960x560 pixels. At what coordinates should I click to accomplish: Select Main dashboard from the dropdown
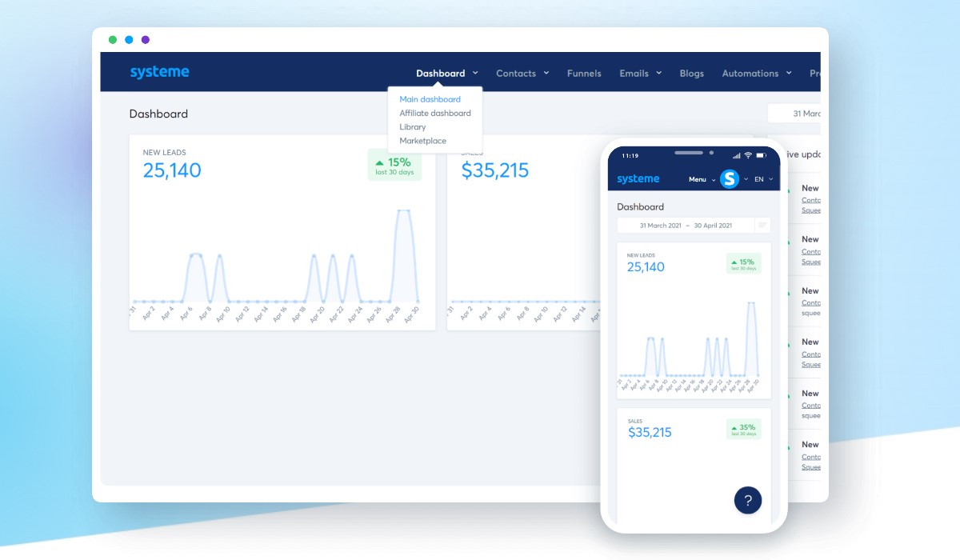point(430,99)
